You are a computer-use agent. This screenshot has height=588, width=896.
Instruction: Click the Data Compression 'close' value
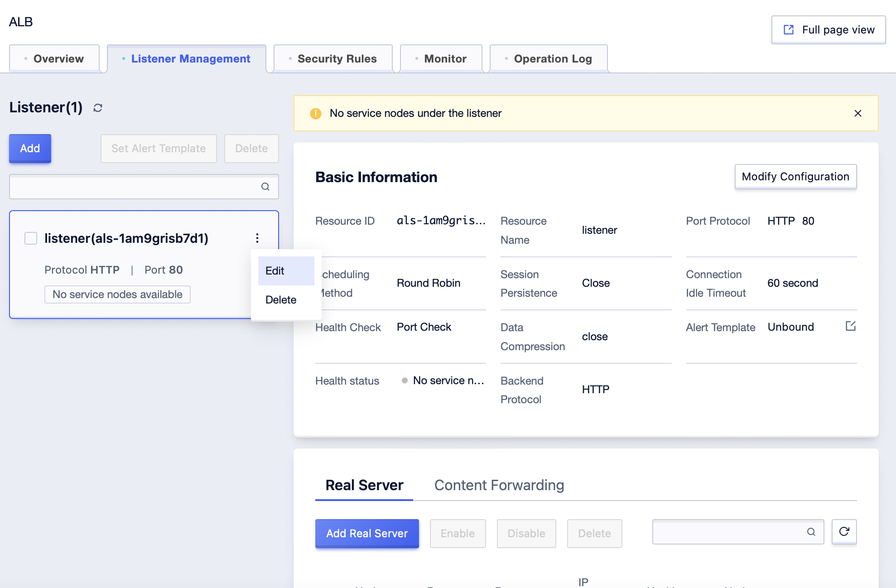coord(595,337)
